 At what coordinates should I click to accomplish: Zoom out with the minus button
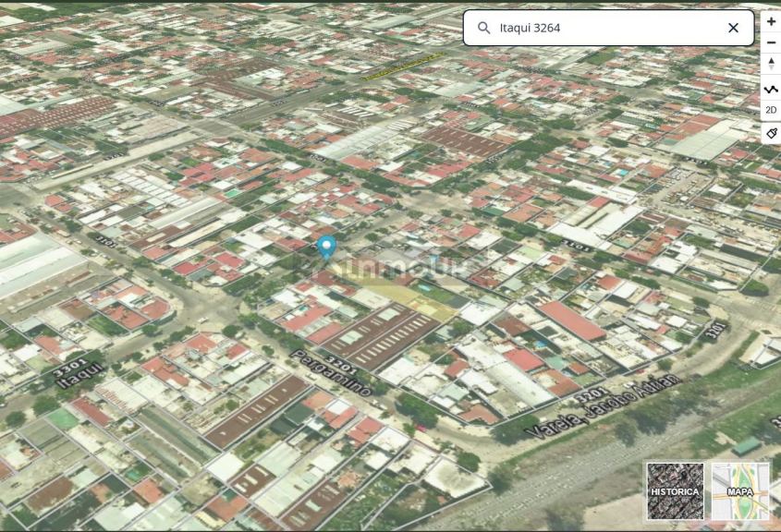click(x=771, y=43)
